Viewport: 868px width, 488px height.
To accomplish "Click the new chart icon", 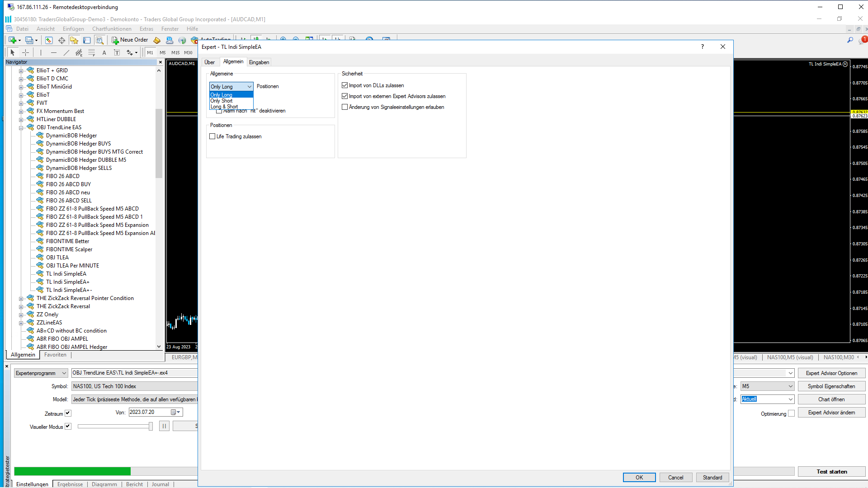I will tap(12, 40).
